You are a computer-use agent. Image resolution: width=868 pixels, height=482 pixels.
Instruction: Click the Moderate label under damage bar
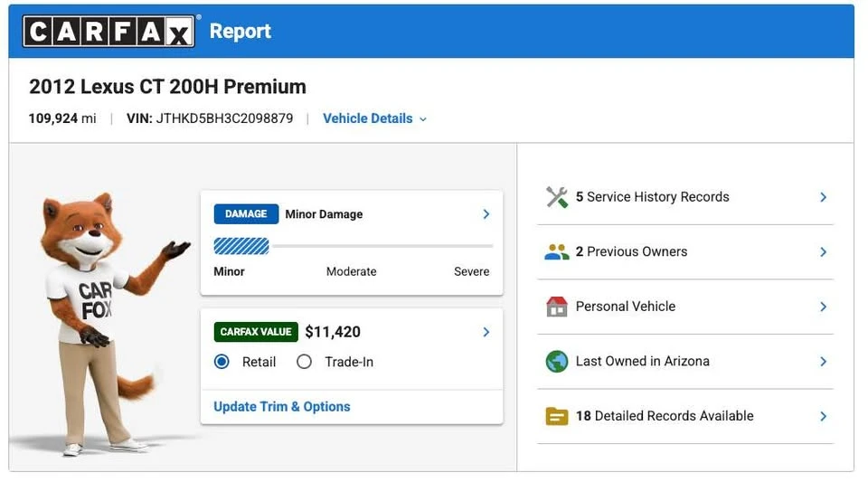pyautogui.click(x=352, y=271)
